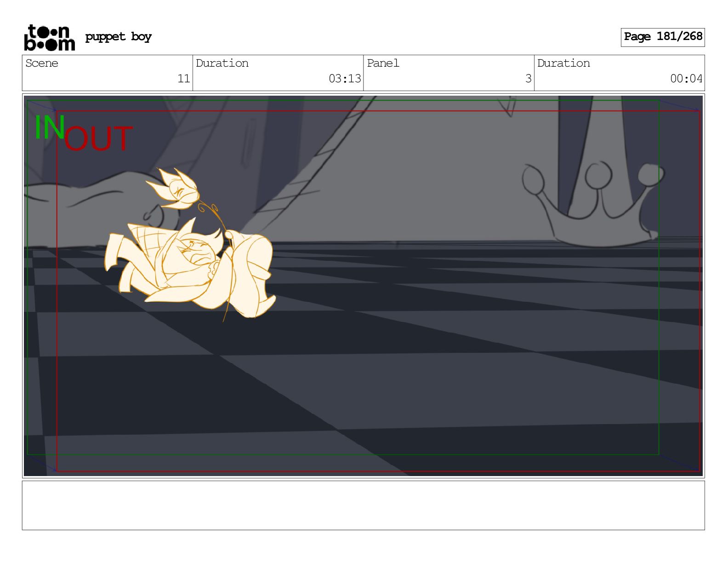Click the flower-shaped character above the puppet

tap(173, 189)
